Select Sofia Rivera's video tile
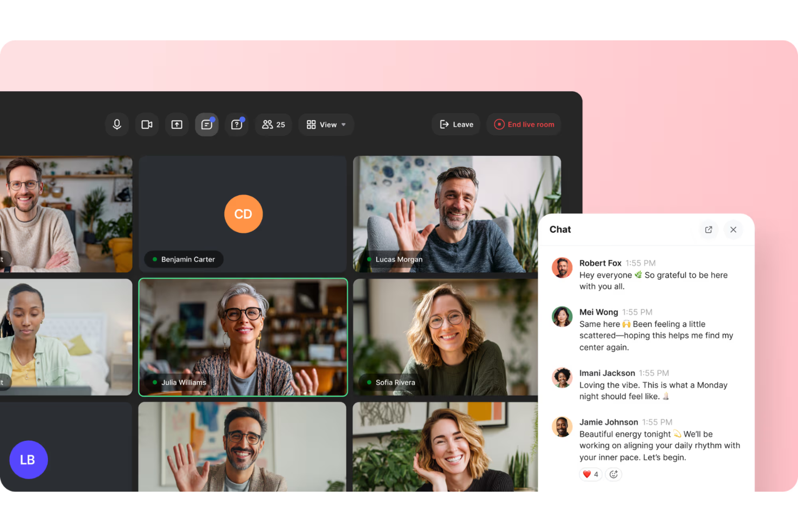 pyautogui.click(x=445, y=337)
